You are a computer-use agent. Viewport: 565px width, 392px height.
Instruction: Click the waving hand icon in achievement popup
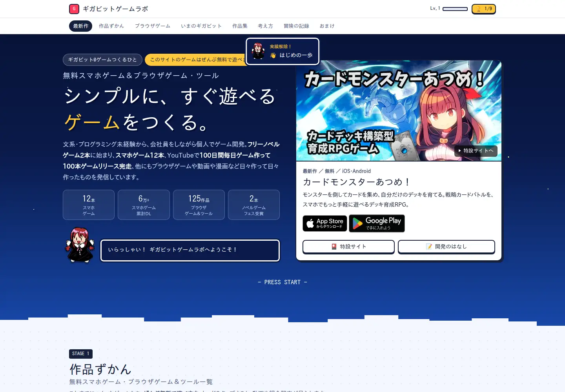273,55
